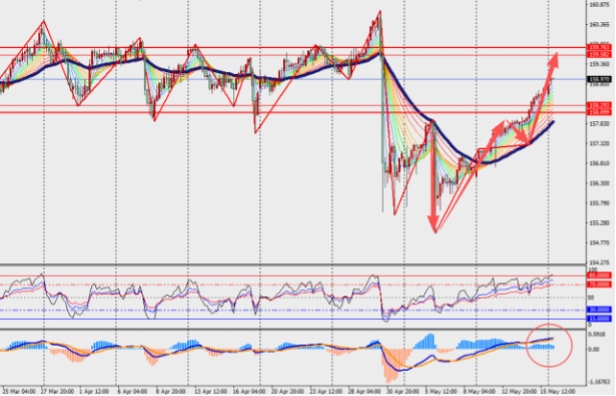Click the 155.790 price axis label

pyautogui.click(x=599, y=203)
